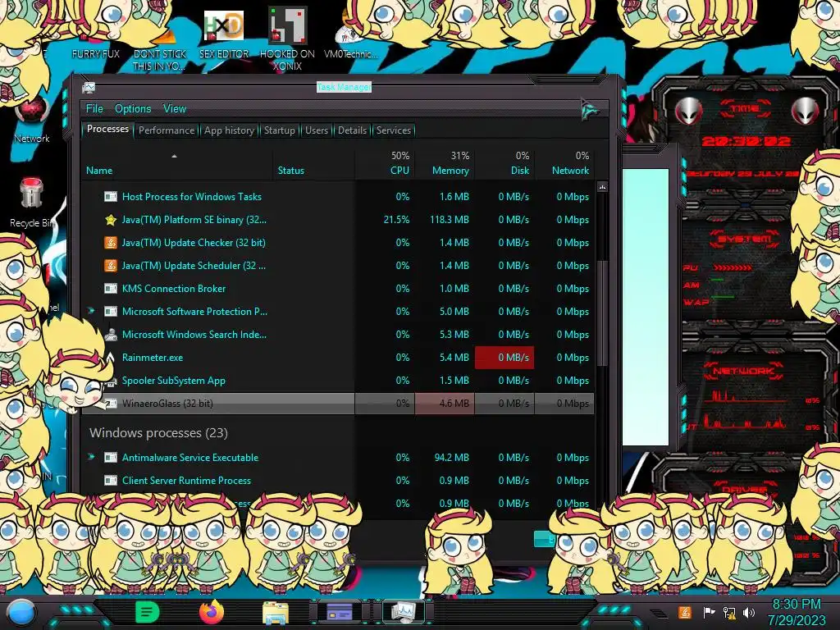Click network status tray icon
Image resolution: width=840 pixels, height=630 pixels.
point(729,612)
